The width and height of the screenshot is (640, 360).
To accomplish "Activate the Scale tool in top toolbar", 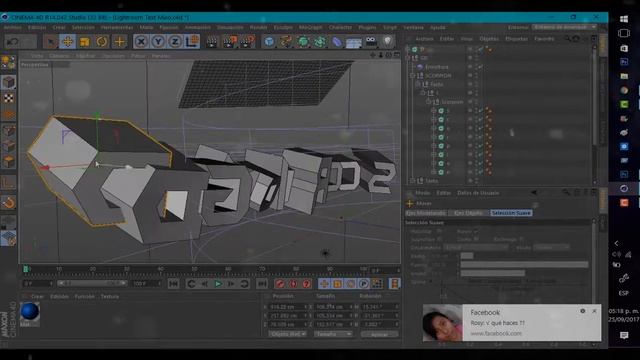I will 85,42.
